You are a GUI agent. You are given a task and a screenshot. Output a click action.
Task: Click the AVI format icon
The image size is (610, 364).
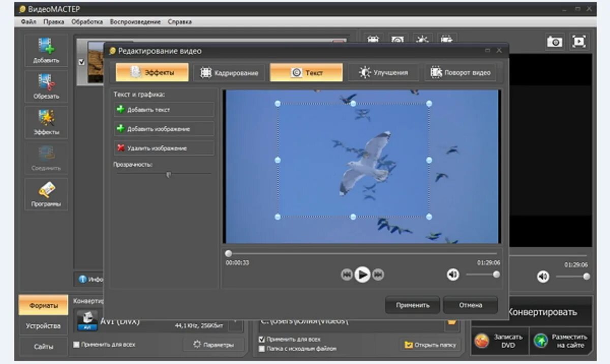[x=87, y=321]
